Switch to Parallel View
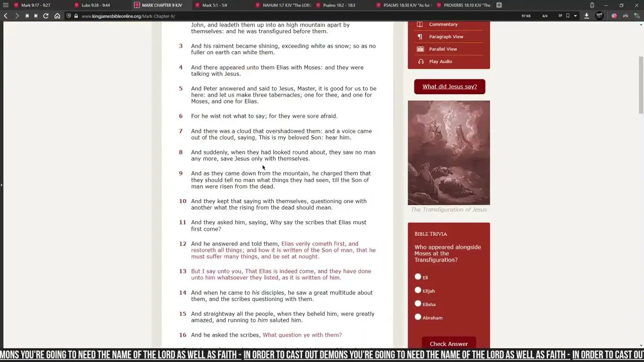The height and width of the screenshot is (362, 644). click(x=443, y=49)
